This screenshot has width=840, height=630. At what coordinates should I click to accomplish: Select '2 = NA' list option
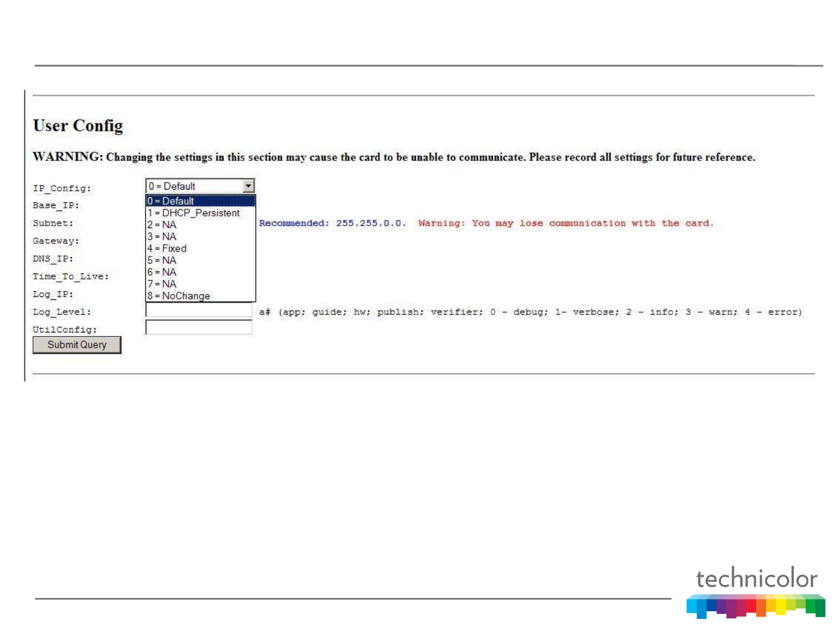[x=201, y=225]
